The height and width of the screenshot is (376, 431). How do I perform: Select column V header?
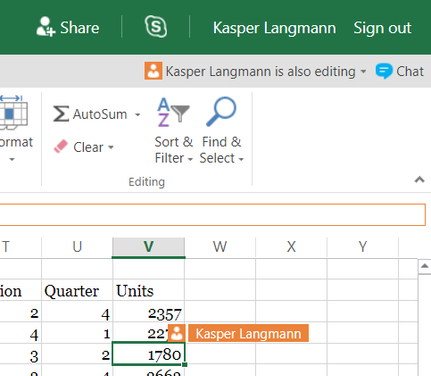[149, 247]
